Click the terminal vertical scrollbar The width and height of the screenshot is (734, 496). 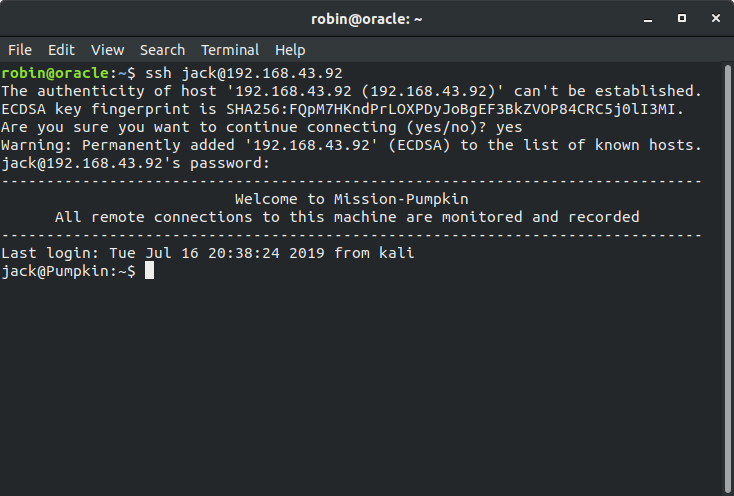[728, 279]
